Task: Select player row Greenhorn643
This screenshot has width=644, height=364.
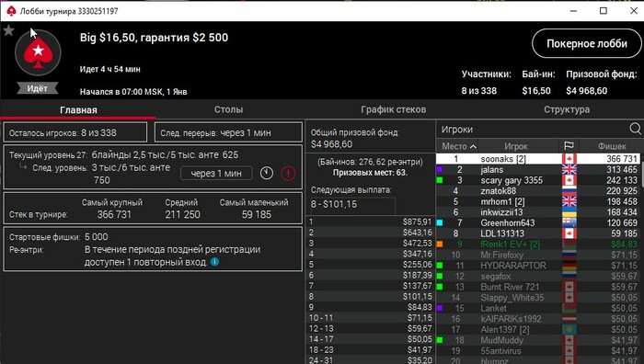Action: [x=537, y=222]
